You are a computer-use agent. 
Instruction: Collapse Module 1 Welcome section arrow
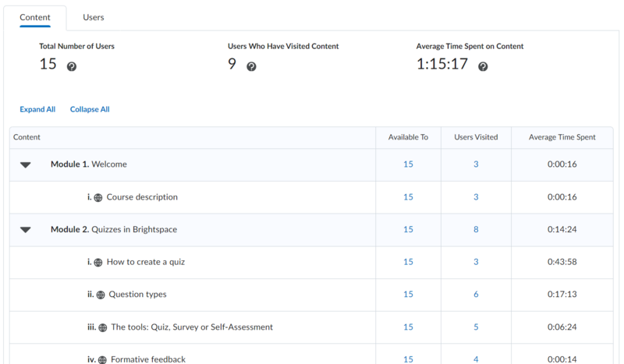click(26, 165)
